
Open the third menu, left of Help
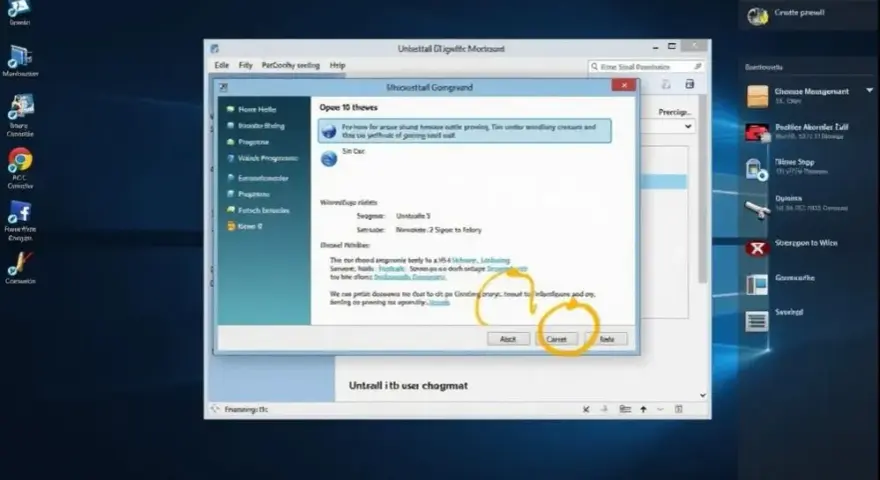point(290,65)
